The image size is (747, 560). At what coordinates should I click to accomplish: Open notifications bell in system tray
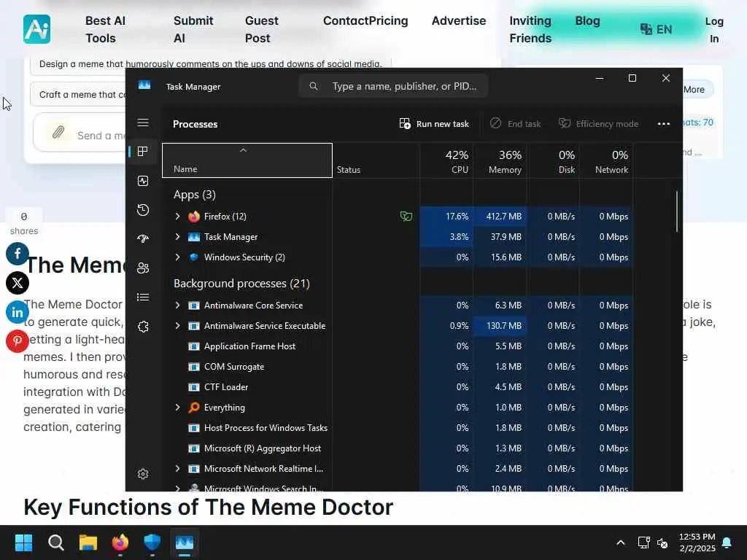(727, 542)
